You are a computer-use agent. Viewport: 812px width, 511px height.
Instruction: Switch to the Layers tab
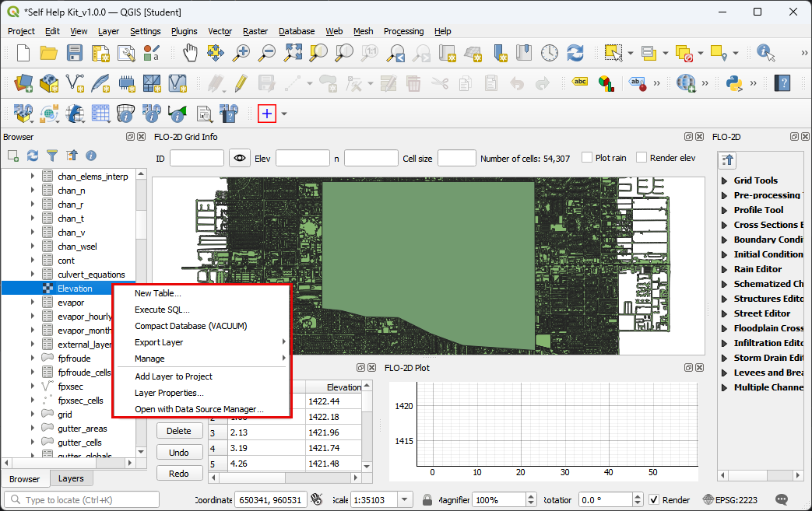71,478
